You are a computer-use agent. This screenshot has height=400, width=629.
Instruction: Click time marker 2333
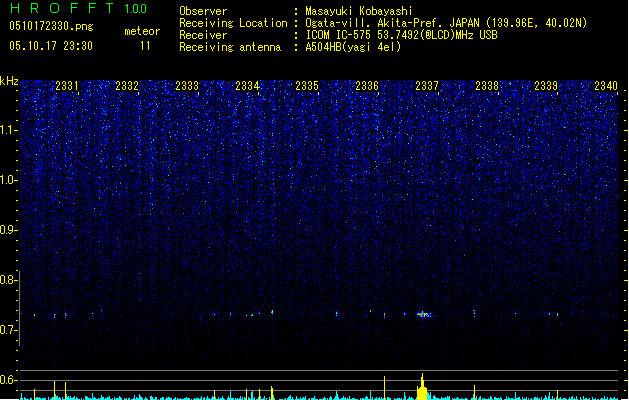click(x=187, y=86)
